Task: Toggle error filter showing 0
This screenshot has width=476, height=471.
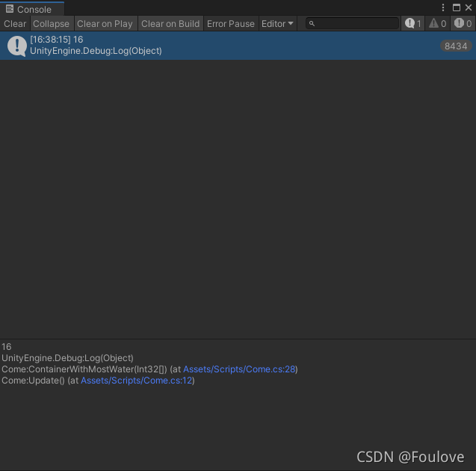Action: click(463, 23)
